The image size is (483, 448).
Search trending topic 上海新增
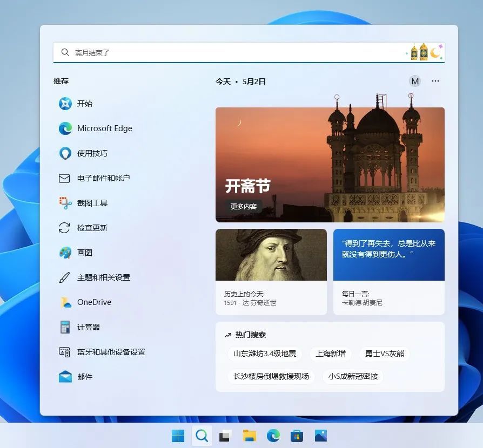pyautogui.click(x=331, y=354)
